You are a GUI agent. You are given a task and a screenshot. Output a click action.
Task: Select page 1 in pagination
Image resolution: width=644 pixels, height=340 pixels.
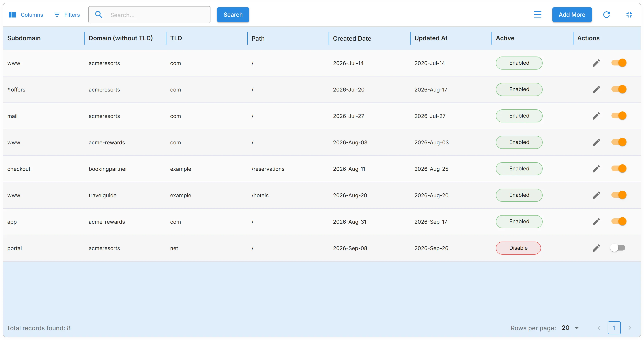click(614, 328)
